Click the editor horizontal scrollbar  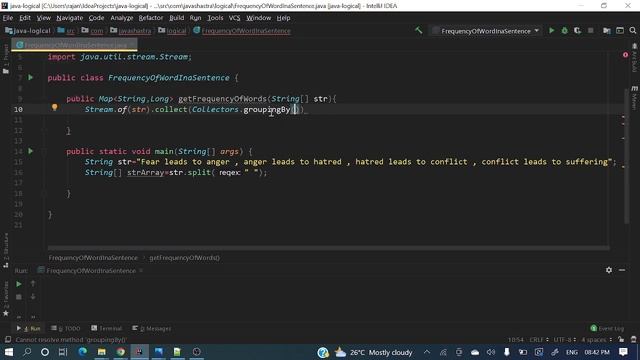tap(328, 248)
